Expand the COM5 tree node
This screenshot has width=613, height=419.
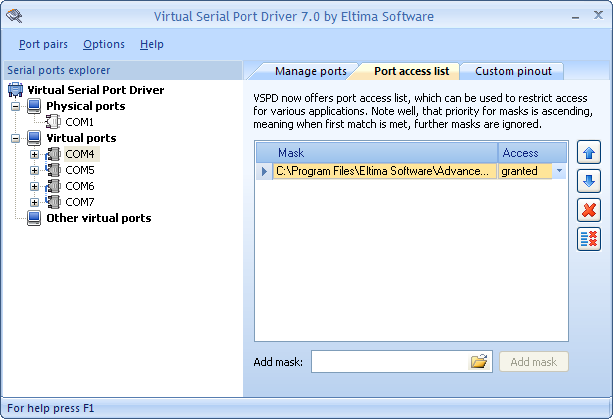point(34,170)
